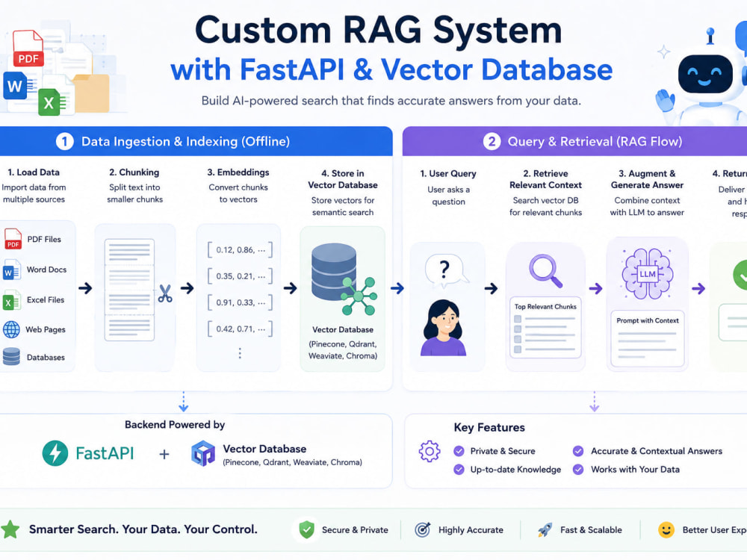Click 'Split text into smaller chunks' description
747x560 pixels.
click(x=134, y=193)
